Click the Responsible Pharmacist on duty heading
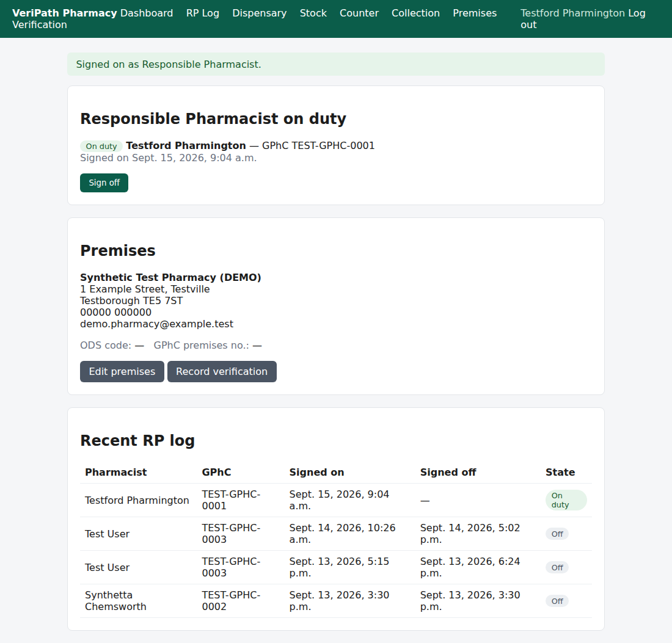Image resolution: width=672 pixels, height=643 pixels. (213, 118)
